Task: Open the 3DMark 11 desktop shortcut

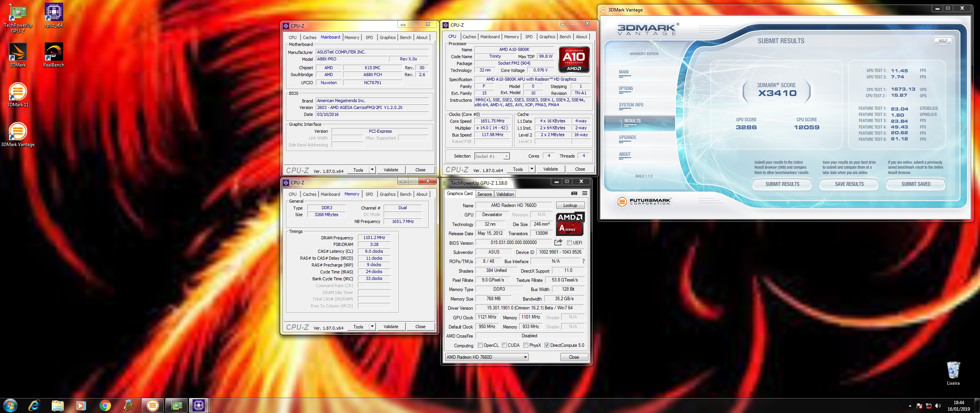Action: (x=18, y=95)
